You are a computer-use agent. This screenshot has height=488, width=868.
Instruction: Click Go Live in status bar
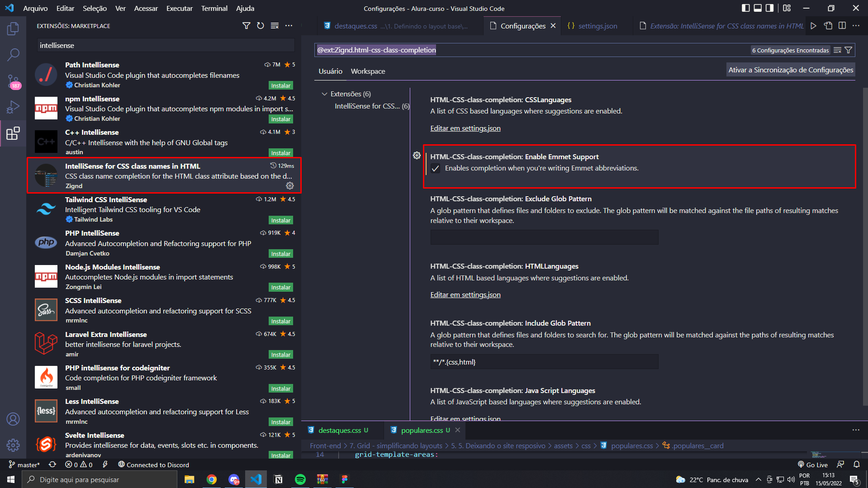tap(813, 464)
